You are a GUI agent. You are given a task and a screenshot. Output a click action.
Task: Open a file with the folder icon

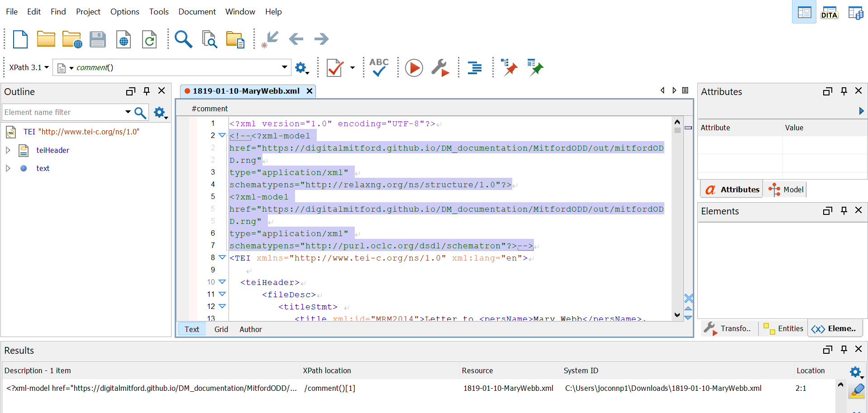tap(46, 39)
